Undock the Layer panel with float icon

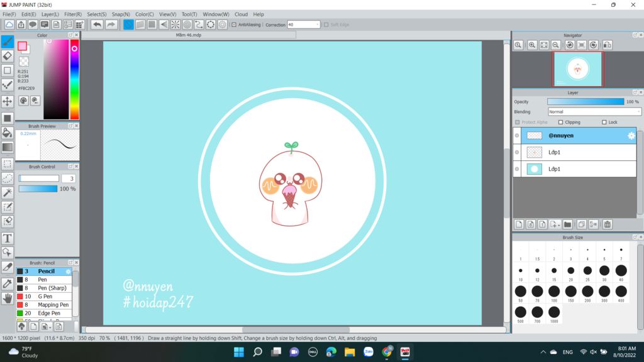(635, 92)
